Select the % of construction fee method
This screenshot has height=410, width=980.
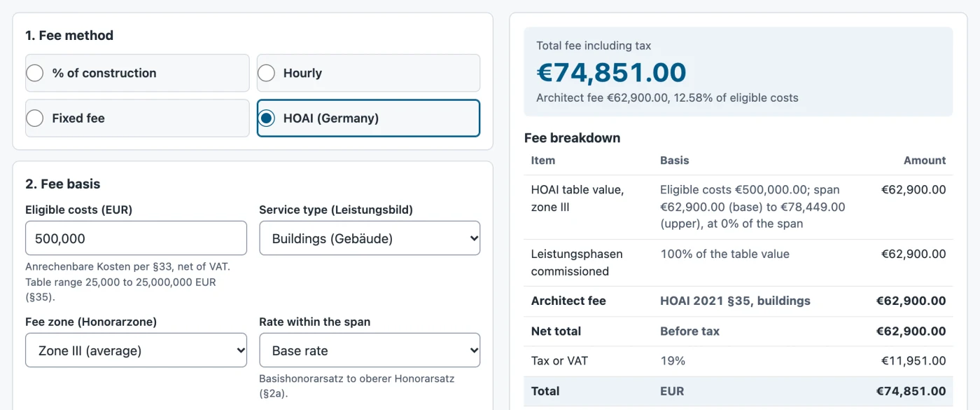click(137, 73)
